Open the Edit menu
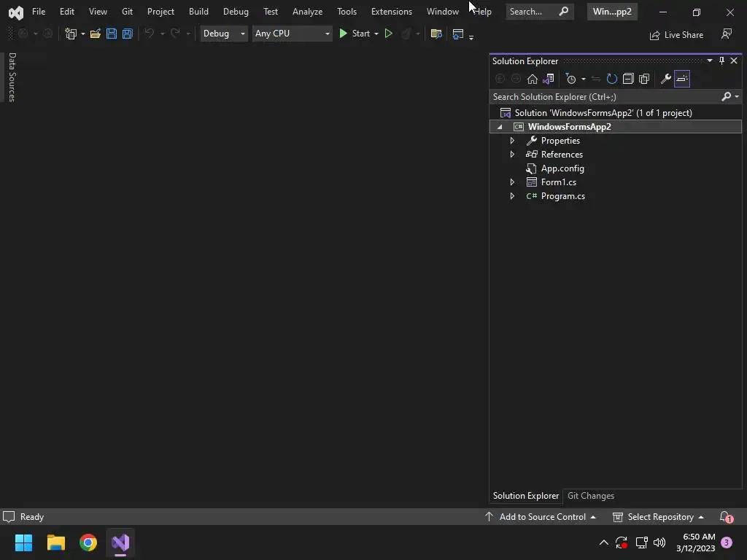This screenshot has width=747, height=560. 66,12
